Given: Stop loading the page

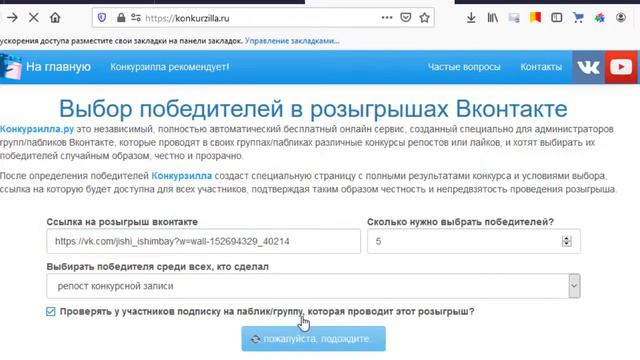Looking at the screenshot, I should click(34, 18).
